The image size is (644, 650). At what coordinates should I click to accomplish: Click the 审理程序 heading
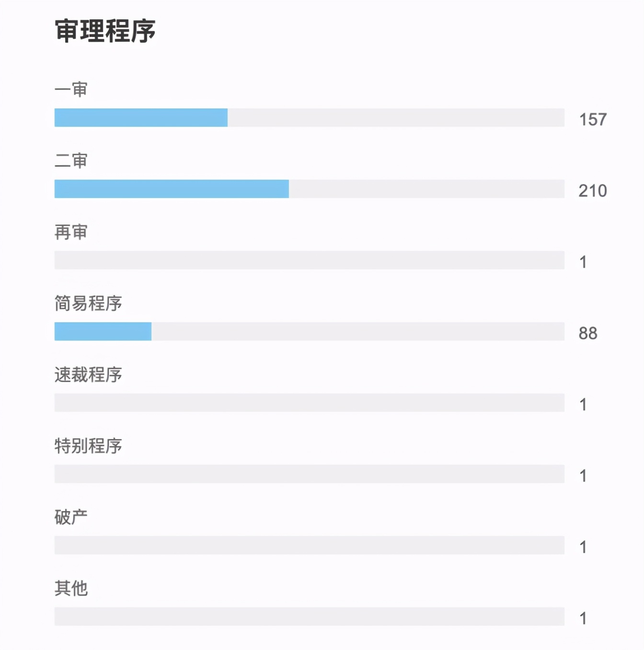[x=105, y=31]
